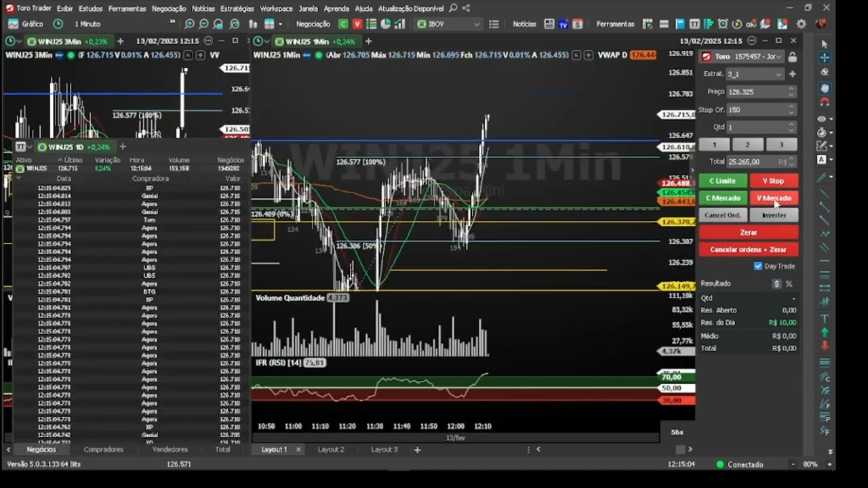Open the dollar calendar icon in Notícias group
This screenshot has height=488, width=868.
[578, 24]
